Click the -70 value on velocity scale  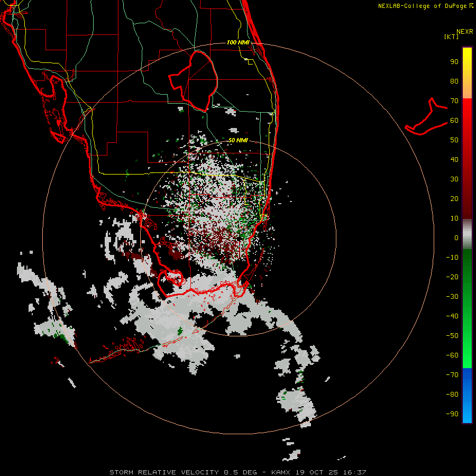(452, 374)
